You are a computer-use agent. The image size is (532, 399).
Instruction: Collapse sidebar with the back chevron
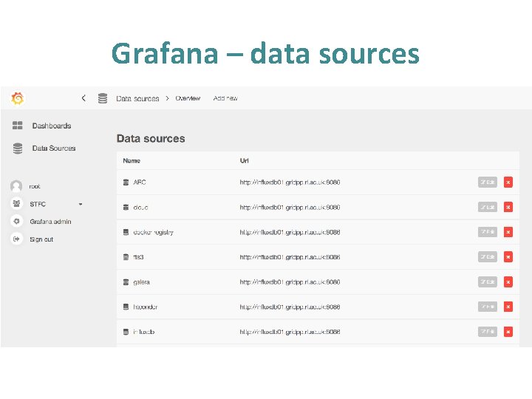coord(83,98)
